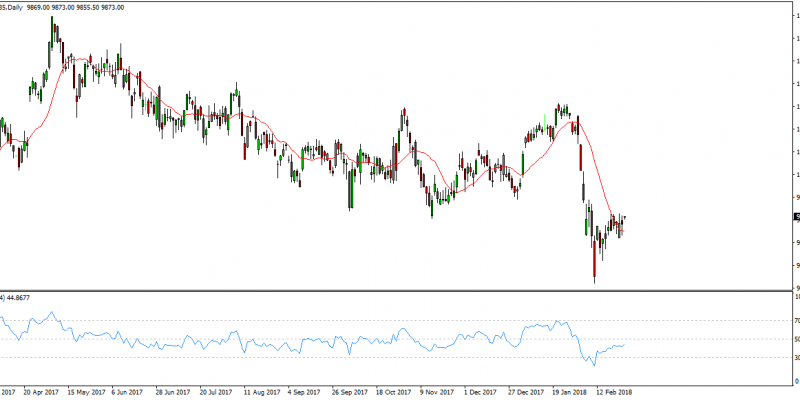Select the divider between price chart and RSI
This screenshot has width=800, height=400.
point(400,290)
